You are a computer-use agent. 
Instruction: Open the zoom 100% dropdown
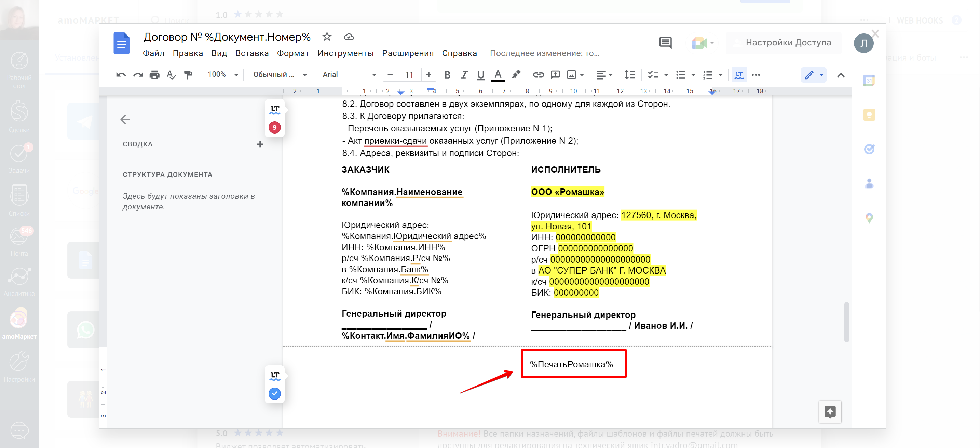coord(223,74)
